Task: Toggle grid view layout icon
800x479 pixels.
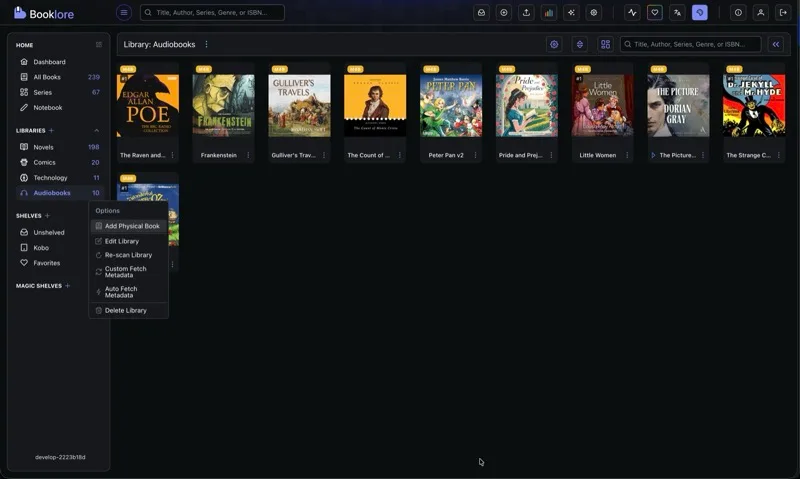Action: click(x=605, y=44)
